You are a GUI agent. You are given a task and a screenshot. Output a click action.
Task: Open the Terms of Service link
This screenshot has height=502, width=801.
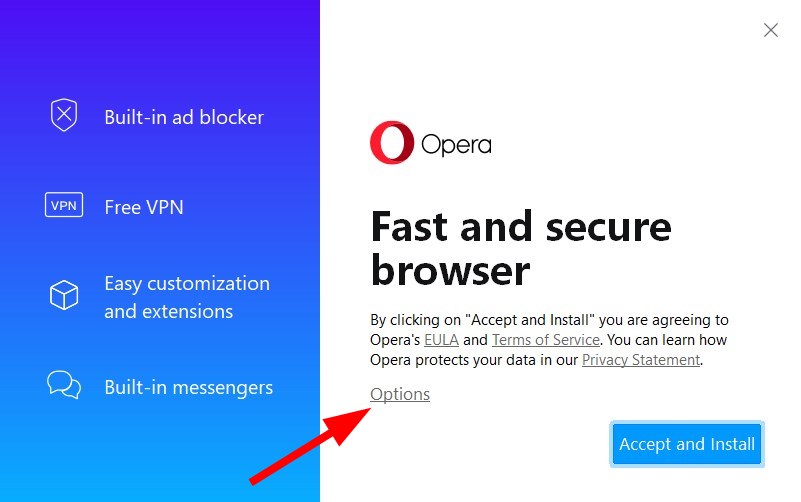[546, 340]
